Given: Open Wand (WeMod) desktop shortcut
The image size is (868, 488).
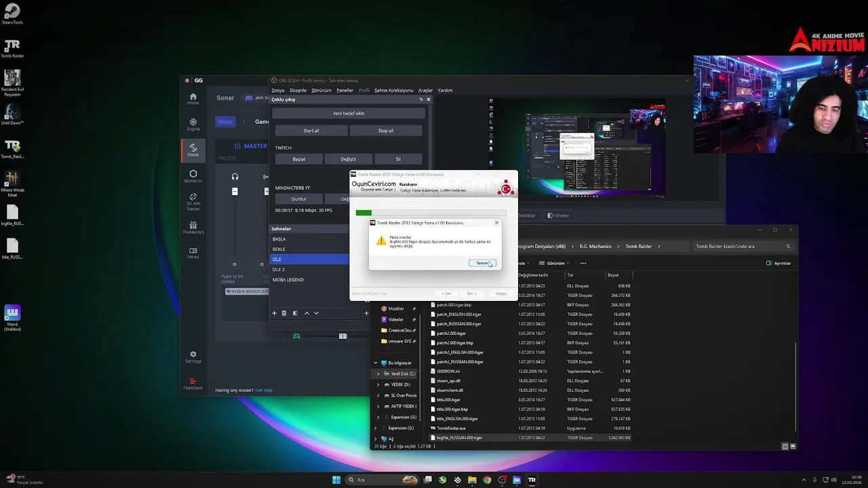Looking at the screenshot, I should click(12, 318).
